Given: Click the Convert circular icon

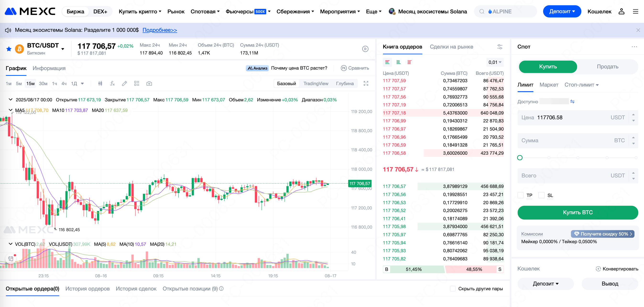Looking at the screenshot, I should (x=598, y=269).
